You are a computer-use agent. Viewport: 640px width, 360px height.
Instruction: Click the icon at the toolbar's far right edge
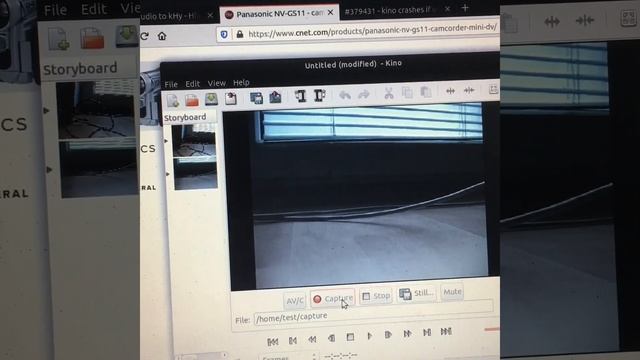point(493,89)
